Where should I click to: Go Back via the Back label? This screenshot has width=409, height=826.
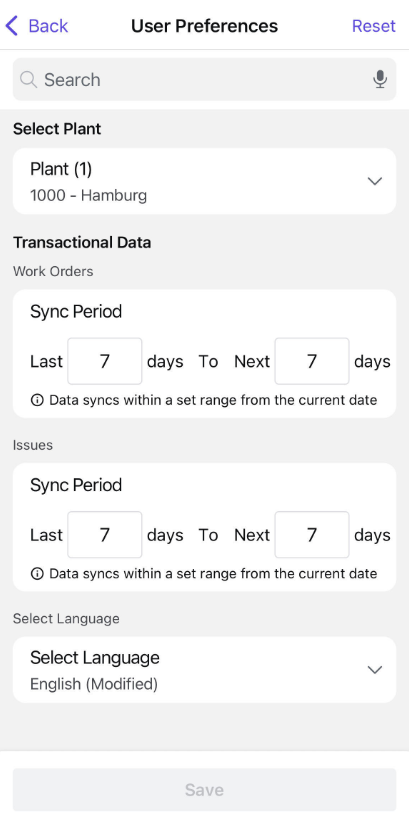(48, 26)
